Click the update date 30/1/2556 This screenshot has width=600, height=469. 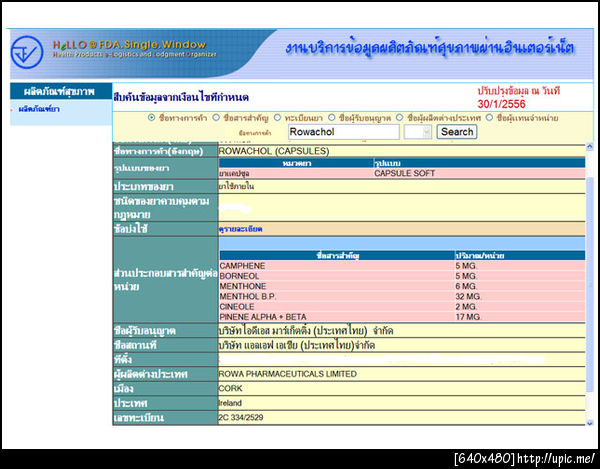click(501, 104)
